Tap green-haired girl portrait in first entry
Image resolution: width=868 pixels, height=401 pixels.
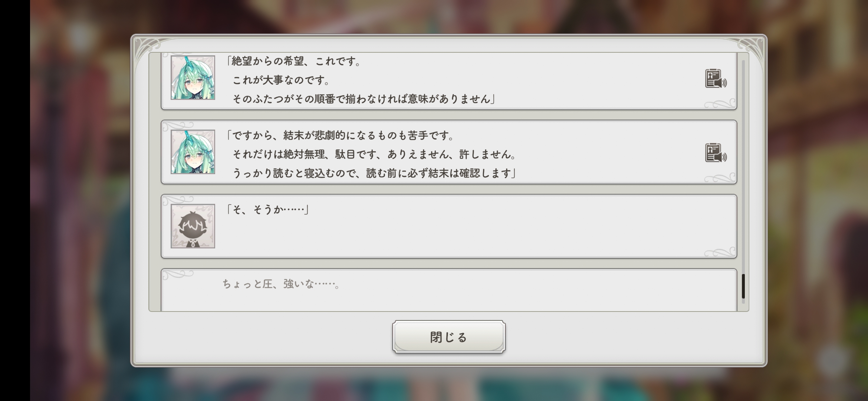click(193, 78)
